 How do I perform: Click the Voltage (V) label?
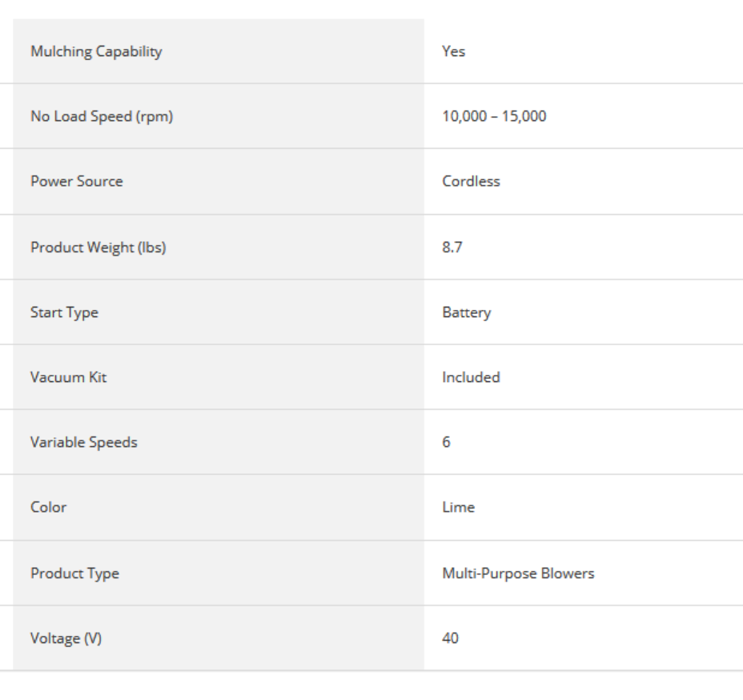point(66,638)
